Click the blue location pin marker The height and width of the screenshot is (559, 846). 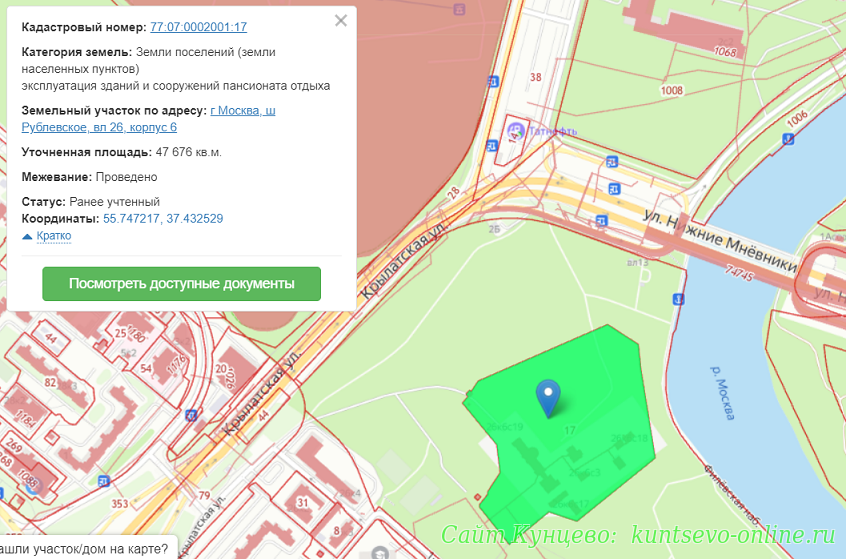click(x=547, y=397)
